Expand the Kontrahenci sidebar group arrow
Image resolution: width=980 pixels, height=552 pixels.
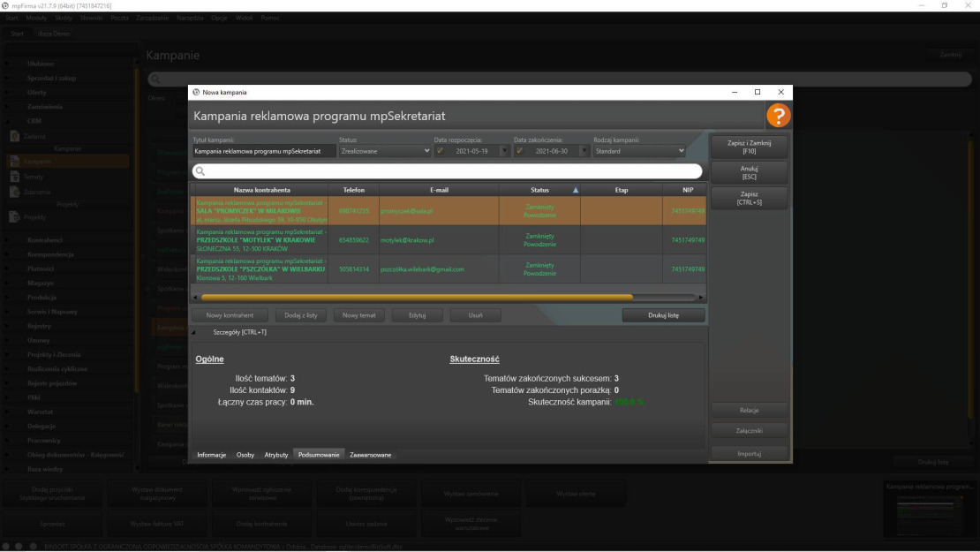tap(7, 240)
